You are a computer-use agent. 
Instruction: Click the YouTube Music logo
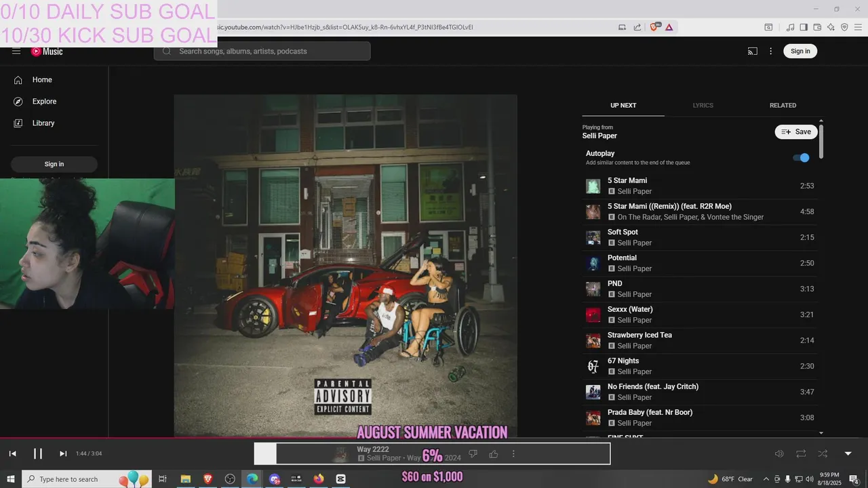(47, 52)
